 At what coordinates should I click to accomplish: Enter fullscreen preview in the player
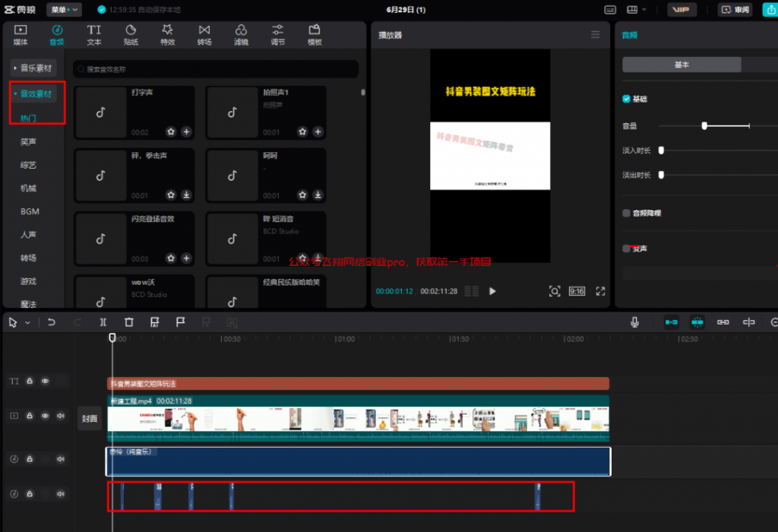(600, 291)
